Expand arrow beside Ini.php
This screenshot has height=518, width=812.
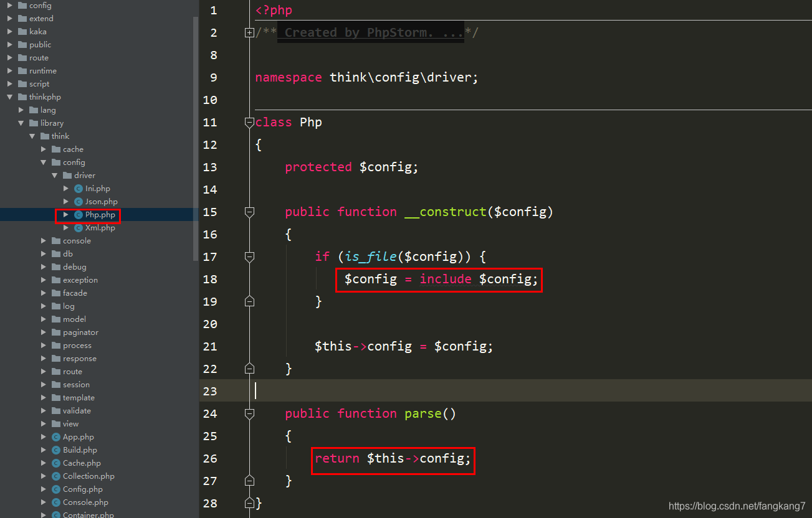point(66,189)
